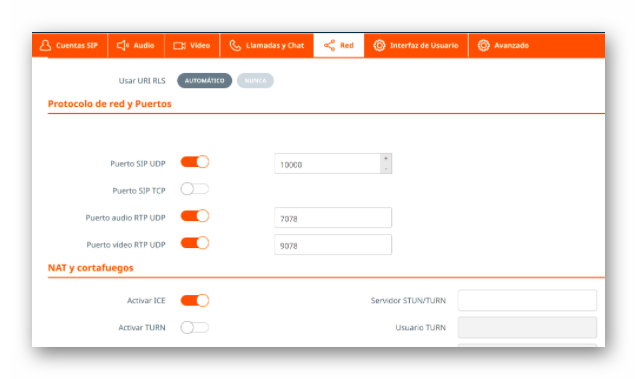
Task: Decrease the SIP UDP port with the minus arrow
Action: (386, 169)
